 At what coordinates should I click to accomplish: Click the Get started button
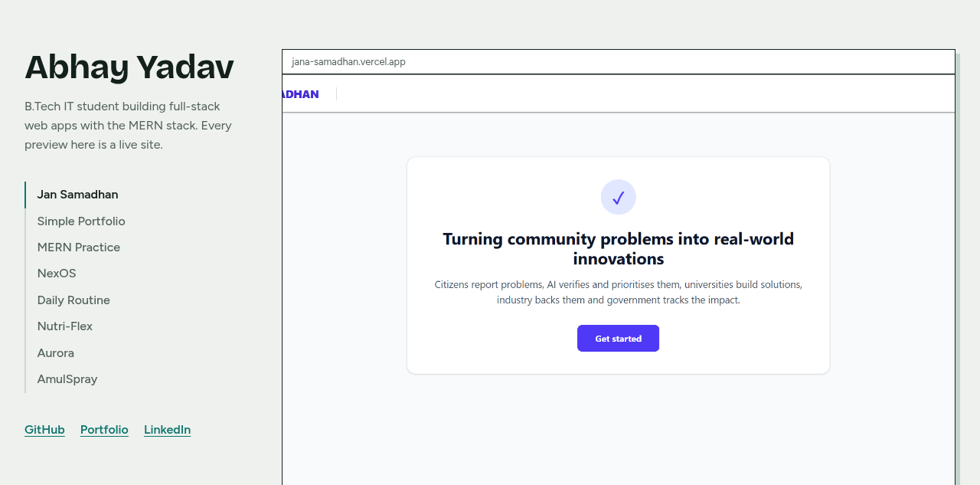618,339
